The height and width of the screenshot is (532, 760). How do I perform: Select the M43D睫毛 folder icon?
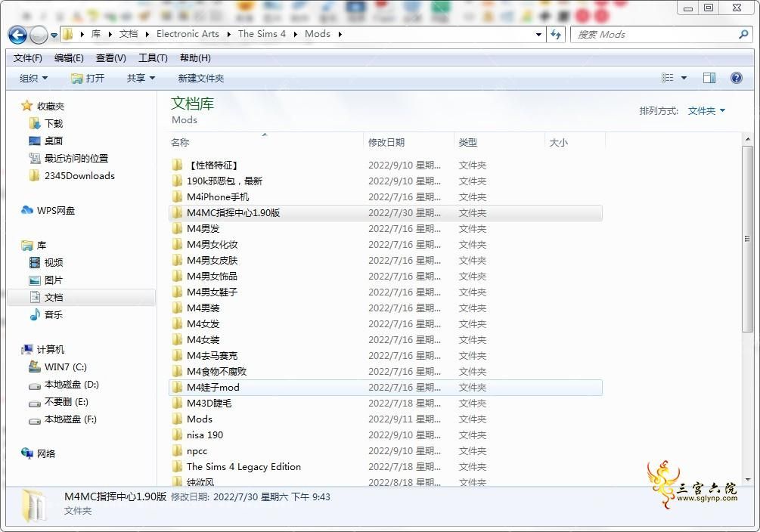pyautogui.click(x=177, y=403)
